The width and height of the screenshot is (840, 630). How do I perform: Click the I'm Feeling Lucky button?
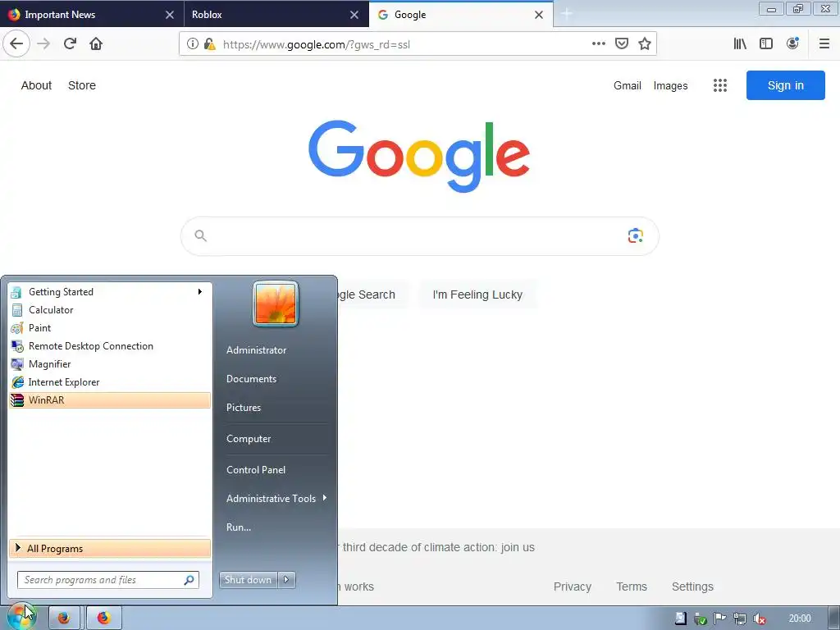point(477,294)
